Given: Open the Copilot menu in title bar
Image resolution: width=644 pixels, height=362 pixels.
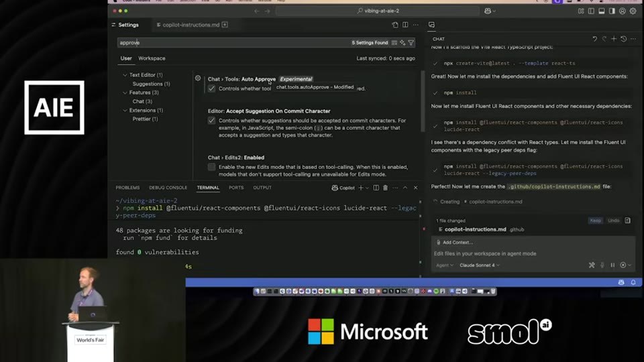Looking at the screenshot, I should pos(490,11).
